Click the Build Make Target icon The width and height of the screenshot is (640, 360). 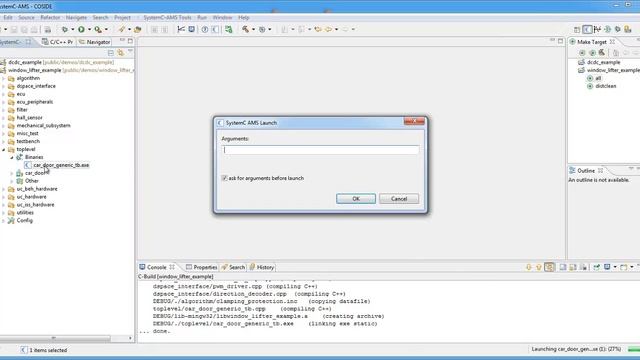pos(602,53)
